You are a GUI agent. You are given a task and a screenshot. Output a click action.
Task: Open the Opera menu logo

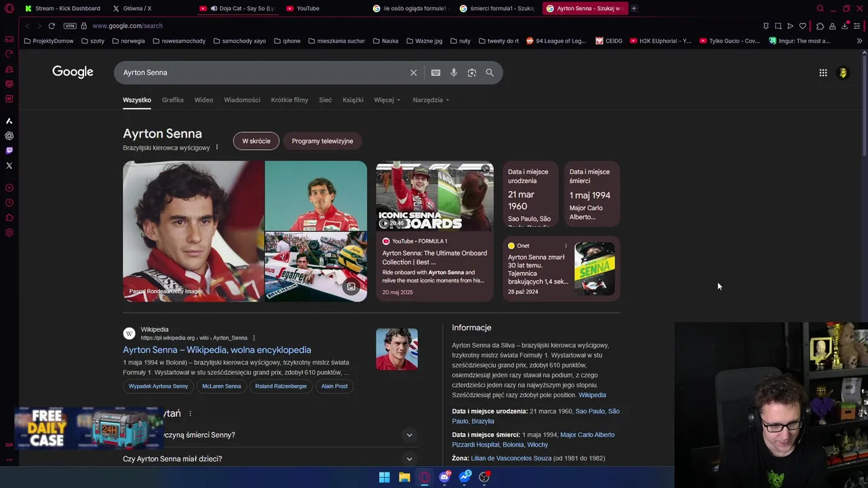coord(9,8)
